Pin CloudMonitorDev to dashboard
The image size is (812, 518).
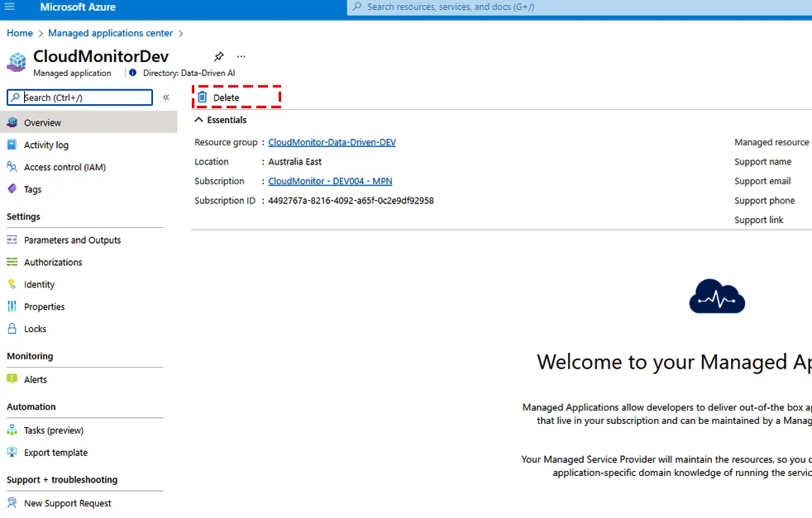click(219, 56)
